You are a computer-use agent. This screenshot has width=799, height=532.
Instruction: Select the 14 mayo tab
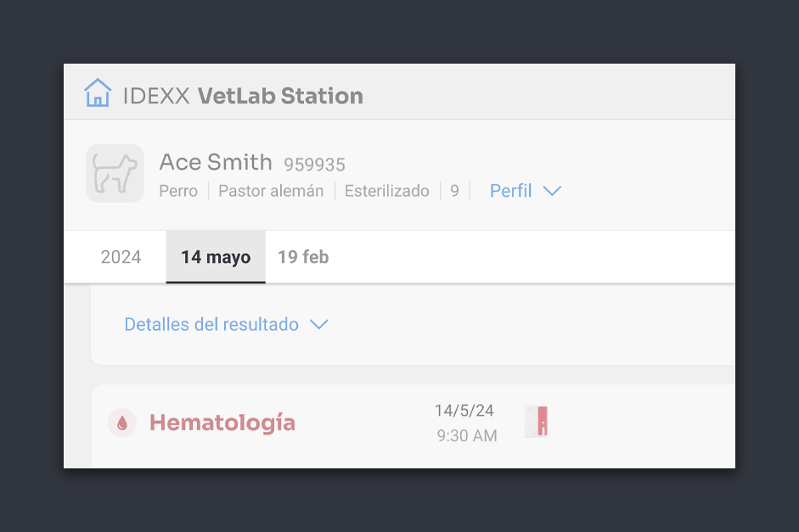pyautogui.click(x=216, y=256)
